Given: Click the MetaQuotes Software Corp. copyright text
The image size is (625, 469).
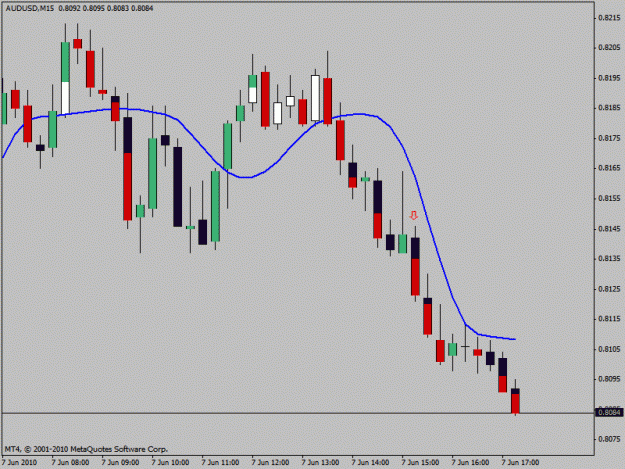Looking at the screenshot, I should click(x=86, y=449).
